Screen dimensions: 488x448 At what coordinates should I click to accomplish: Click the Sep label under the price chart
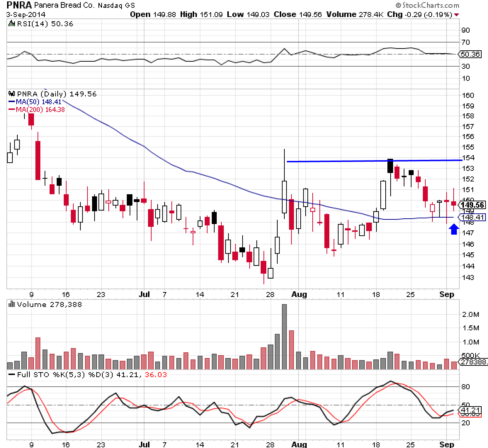click(447, 294)
